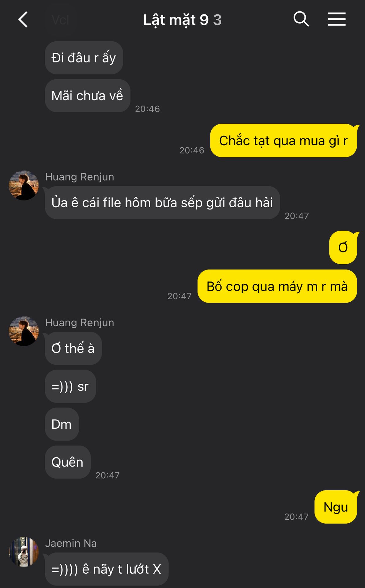The image size is (365, 588).
Task: Tap the Mãi chưa về message bubble
Action: point(88,96)
